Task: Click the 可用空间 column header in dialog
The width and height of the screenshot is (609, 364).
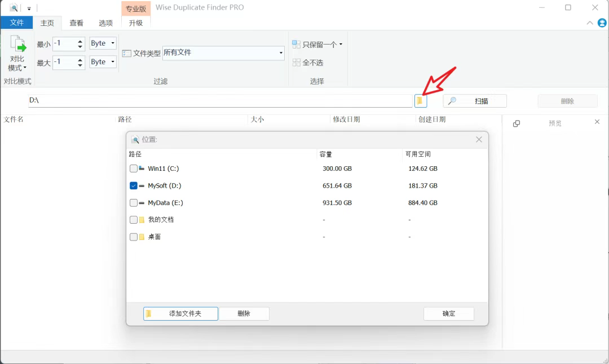Action: coord(418,154)
